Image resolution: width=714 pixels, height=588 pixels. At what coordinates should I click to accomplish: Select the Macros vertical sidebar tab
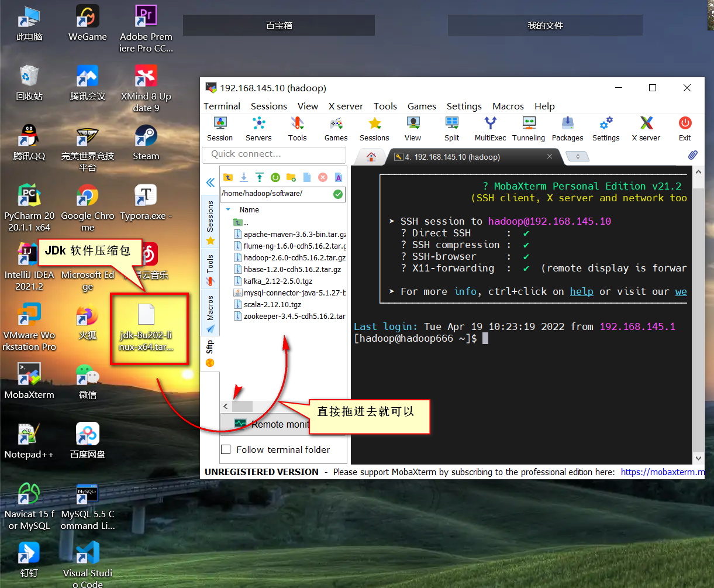point(211,314)
